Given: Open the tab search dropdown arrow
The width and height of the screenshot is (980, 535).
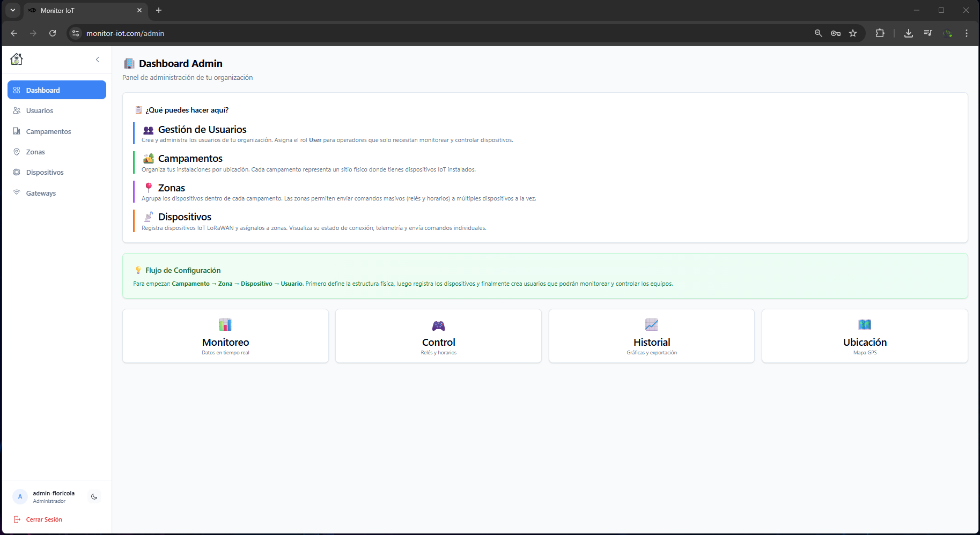Looking at the screenshot, I should tap(13, 10).
